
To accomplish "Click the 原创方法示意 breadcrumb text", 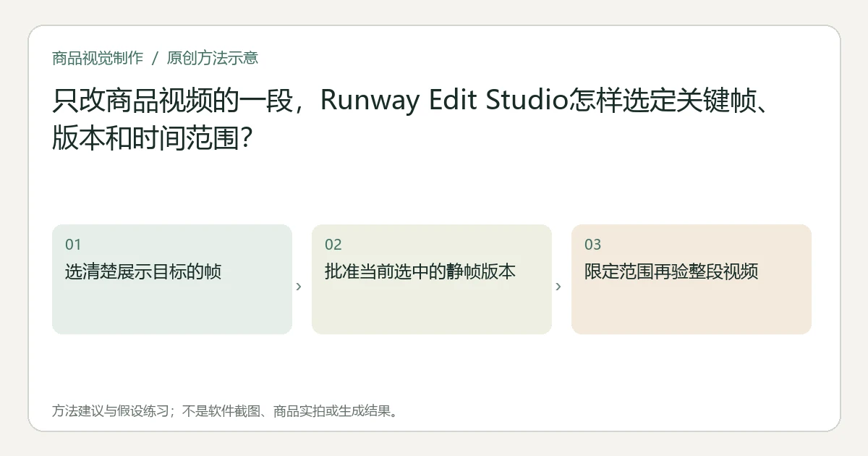I will 213,58.
